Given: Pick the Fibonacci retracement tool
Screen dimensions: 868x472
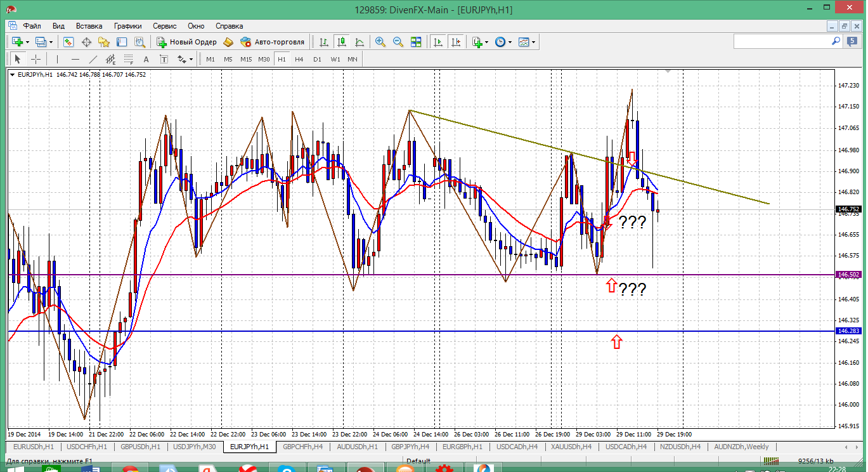Looking at the screenshot, I should tap(128, 59).
